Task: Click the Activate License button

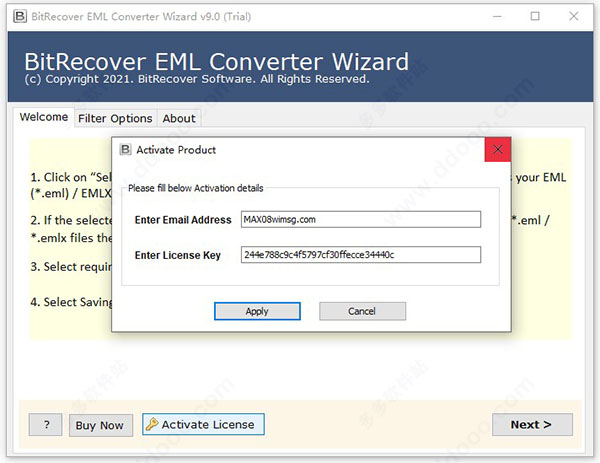Action: (x=203, y=424)
